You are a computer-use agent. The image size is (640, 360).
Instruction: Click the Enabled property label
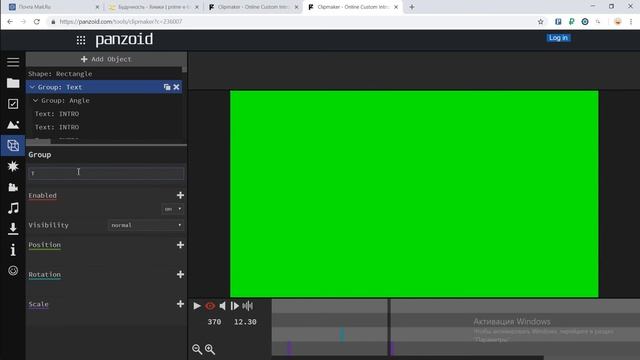click(42, 196)
